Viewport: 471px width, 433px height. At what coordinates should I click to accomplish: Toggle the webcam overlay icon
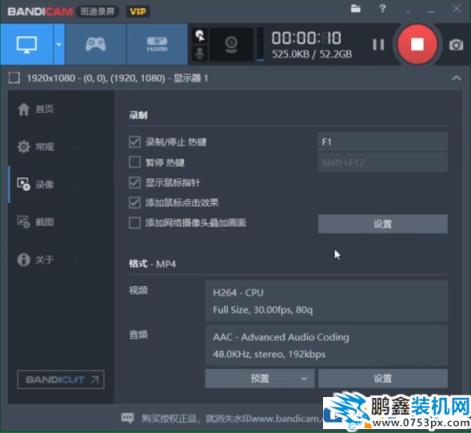[x=231, y=45]
